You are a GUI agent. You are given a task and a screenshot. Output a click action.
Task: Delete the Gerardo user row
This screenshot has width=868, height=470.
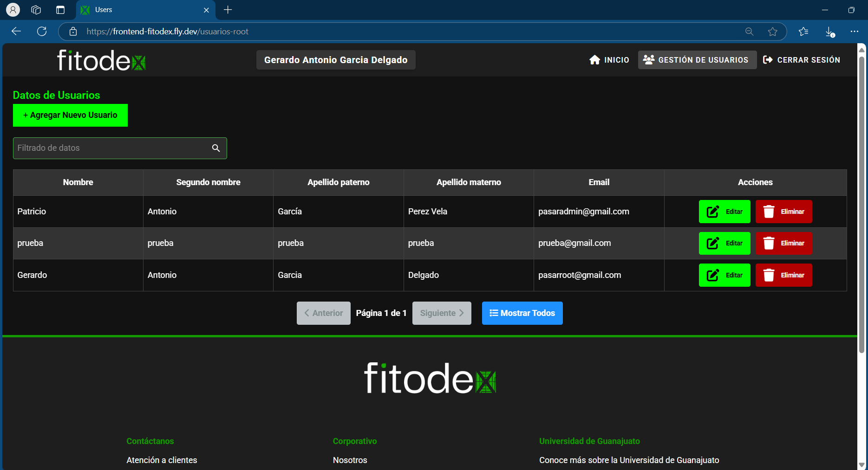(783, 275)
